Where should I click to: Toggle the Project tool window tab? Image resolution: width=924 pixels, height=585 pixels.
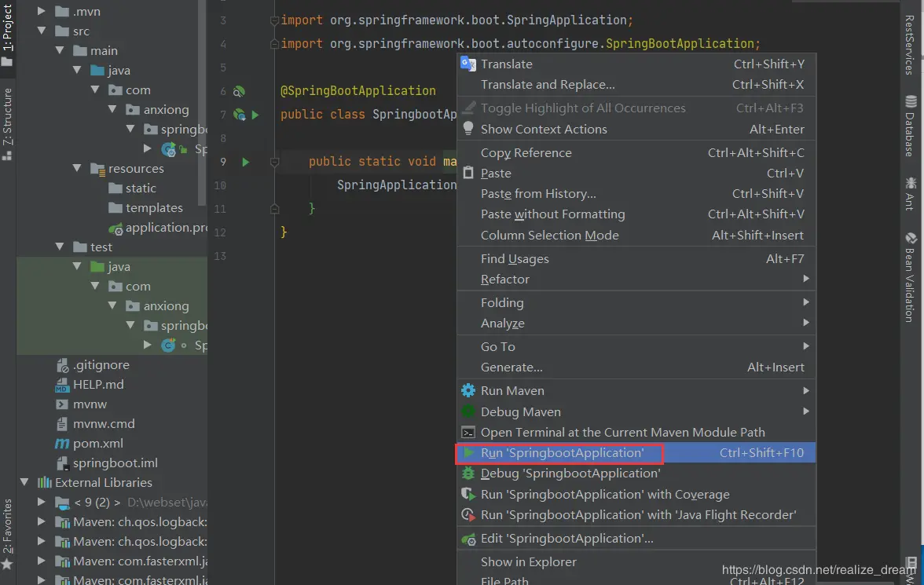point(7,35)
